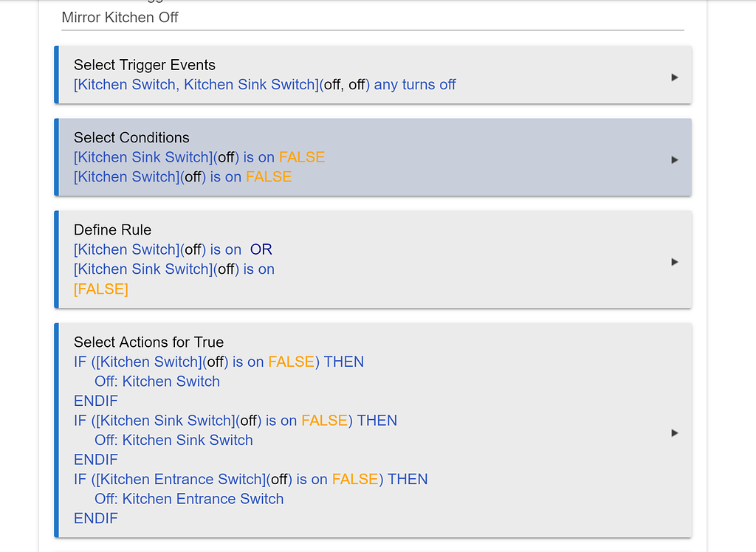
Task: Select 'Off: Kitchen Sink Switch' action line
Action: 173,440
